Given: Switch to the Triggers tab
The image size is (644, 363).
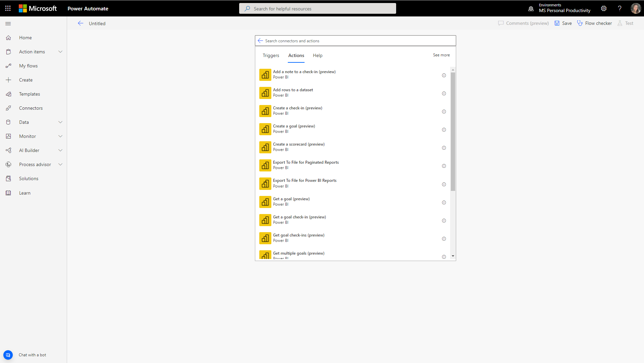Looking at the screenshot, I should click(270, 55).
